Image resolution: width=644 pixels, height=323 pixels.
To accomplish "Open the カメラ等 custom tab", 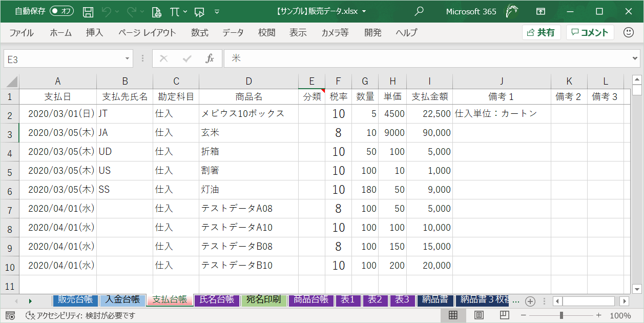I will pos(335,33).
